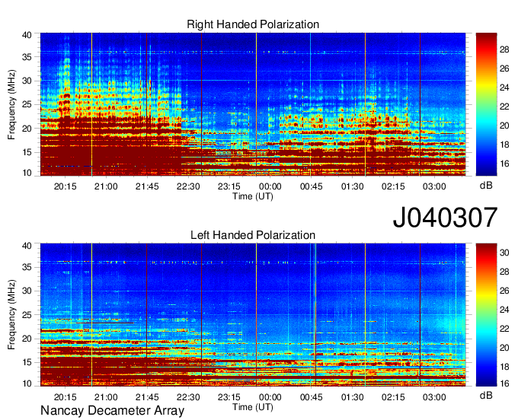Click the 26 dB value on Right Handed colorbar
Image resolution: width=518 pixels, height=420 pixels.
point(504,68)
